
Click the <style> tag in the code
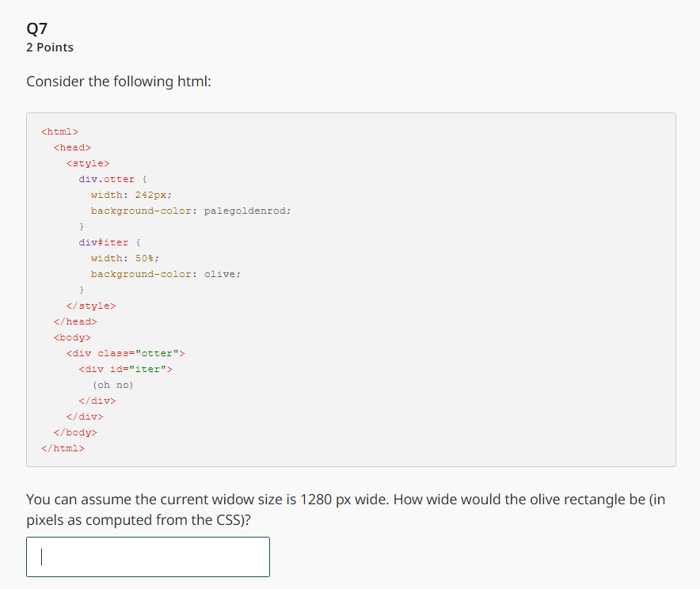[87, 163]
